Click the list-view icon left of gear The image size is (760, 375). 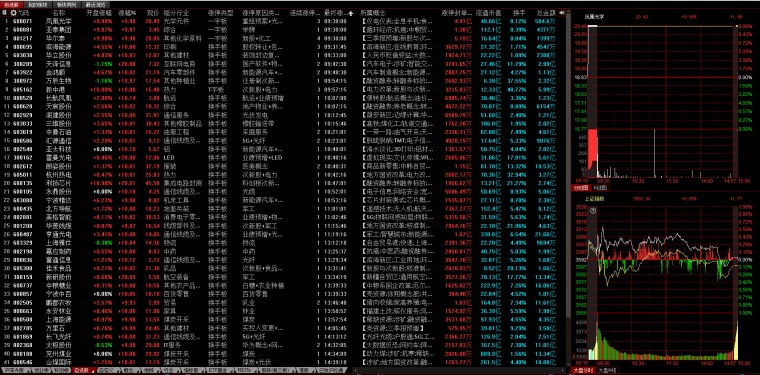[x=5, y=13]
